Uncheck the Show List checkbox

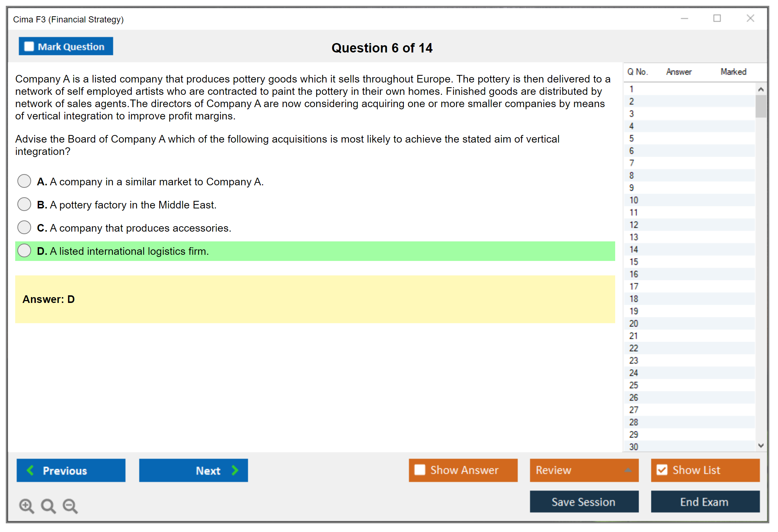[662, 470]
